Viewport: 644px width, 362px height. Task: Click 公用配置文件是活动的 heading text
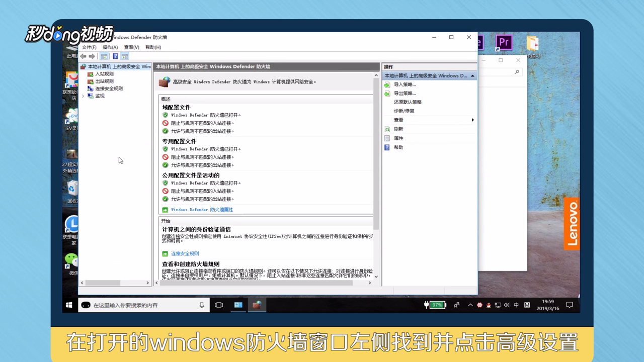[191, 175]
